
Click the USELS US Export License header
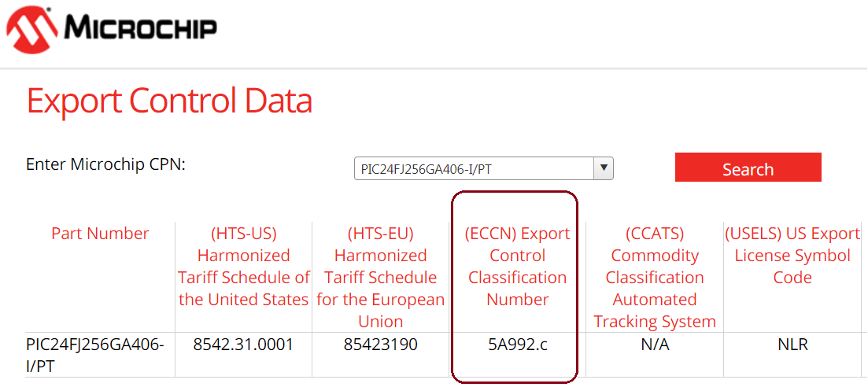(792, 256)
